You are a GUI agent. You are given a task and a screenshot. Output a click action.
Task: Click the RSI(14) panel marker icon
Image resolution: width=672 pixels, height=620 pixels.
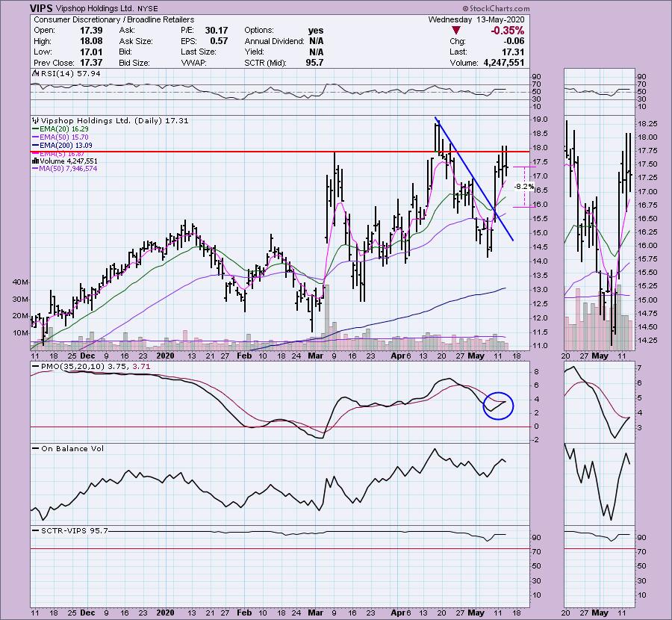pyautogui.click(x=36, y=73)
